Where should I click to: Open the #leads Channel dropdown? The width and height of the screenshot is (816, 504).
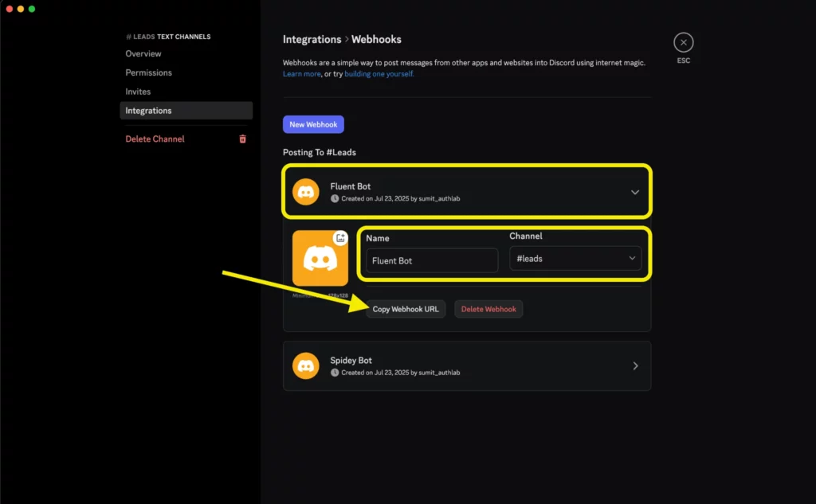(x=575, y=258)
